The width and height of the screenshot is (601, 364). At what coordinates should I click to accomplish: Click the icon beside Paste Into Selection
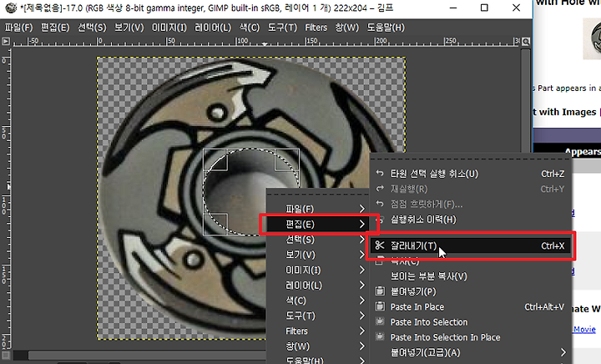pyautogui.click(x=380, y=321)
